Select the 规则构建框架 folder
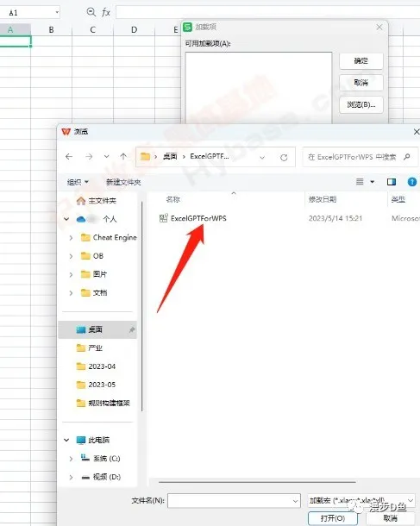The height and width of the screenshot is (526, 420). (103, 403)
